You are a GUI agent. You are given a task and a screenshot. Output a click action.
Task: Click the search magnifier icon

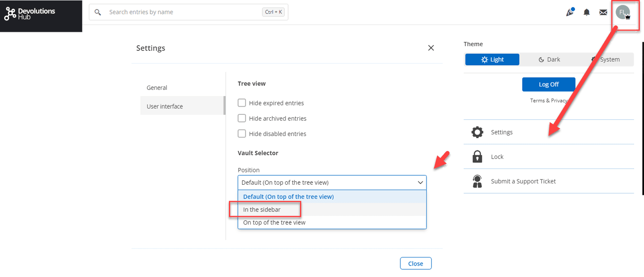tap(98, 12)
